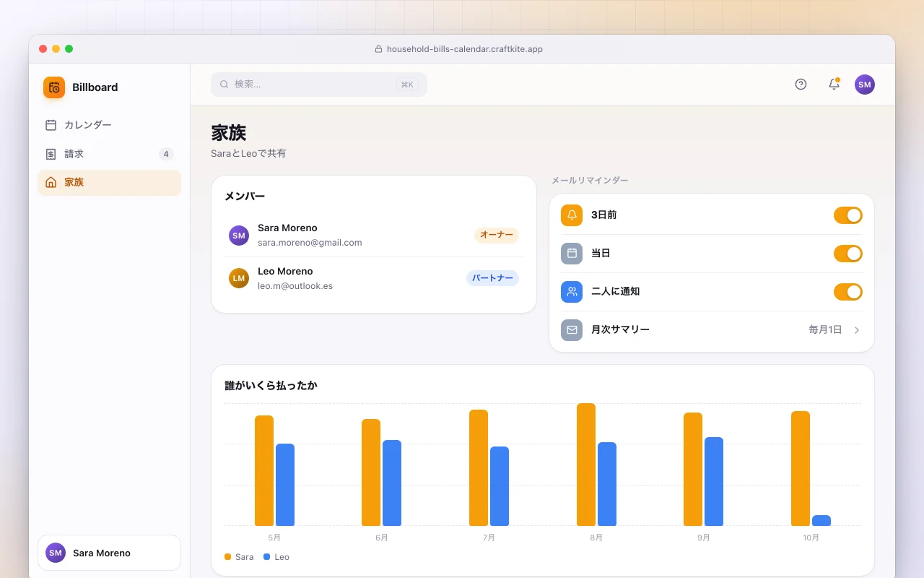
Task: Click the メンバー card heading
Action: 245,197
